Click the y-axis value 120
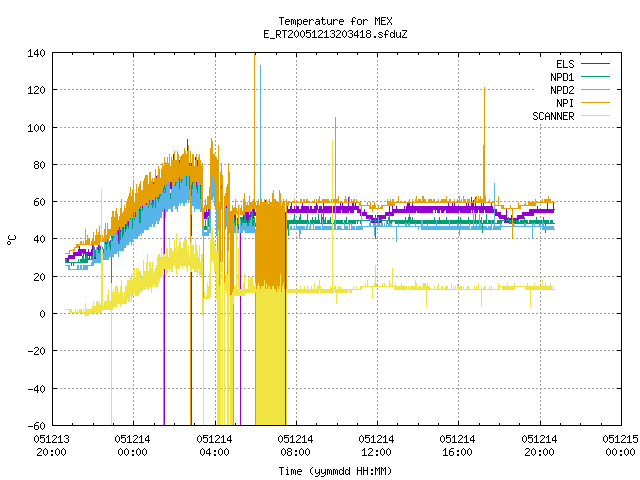 (36, 90)
